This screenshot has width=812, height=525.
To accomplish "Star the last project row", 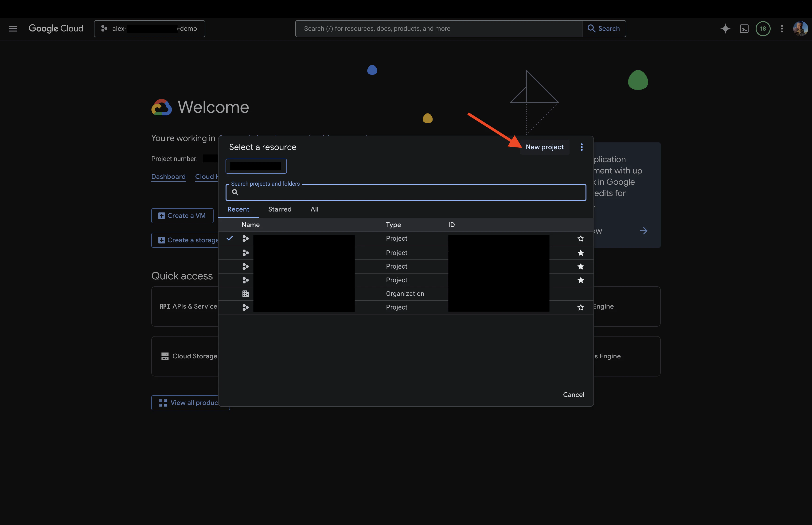I will click(581, 307).
